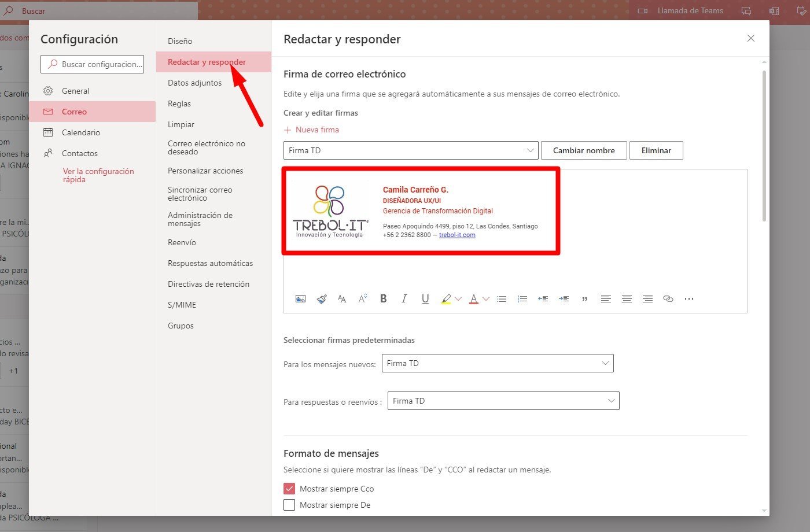The width and height of the screenshot is (810, 532).
Task: Toggle italic formatting in signature editor
Action: 404,299
